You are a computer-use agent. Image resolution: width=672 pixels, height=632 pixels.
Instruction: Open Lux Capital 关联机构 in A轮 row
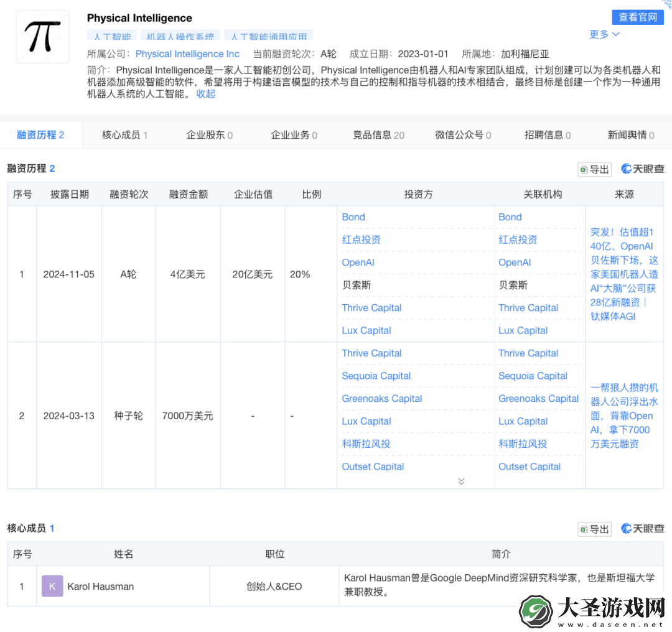523,331
